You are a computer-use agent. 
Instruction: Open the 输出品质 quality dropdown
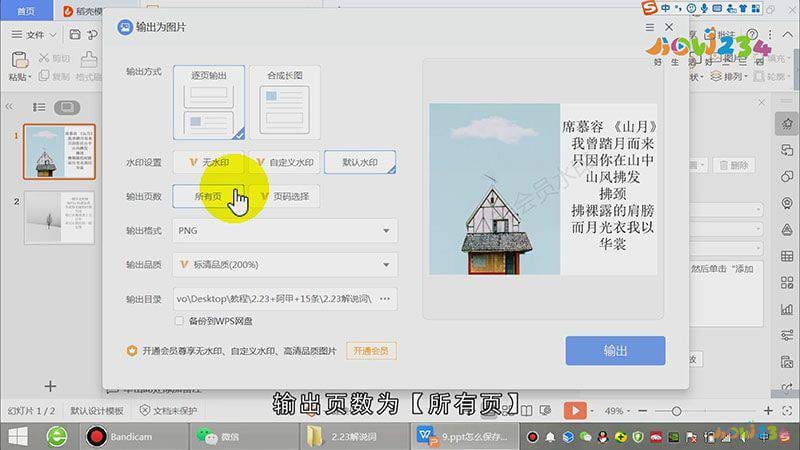point(285,265)
